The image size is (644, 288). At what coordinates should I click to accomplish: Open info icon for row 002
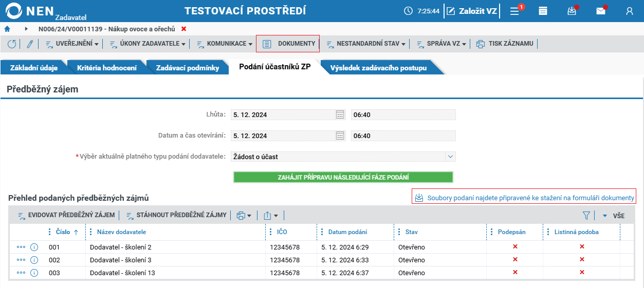(x=34, y=260)
